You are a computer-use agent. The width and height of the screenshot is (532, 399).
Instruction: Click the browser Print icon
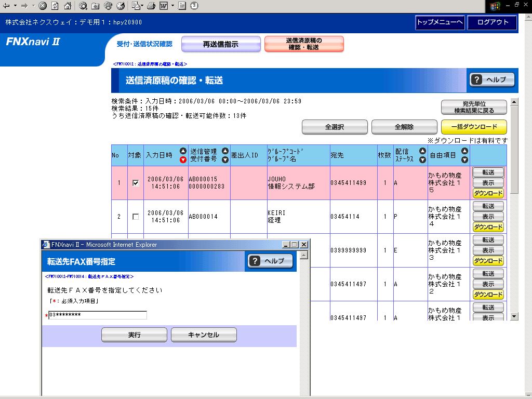point(151,6)
